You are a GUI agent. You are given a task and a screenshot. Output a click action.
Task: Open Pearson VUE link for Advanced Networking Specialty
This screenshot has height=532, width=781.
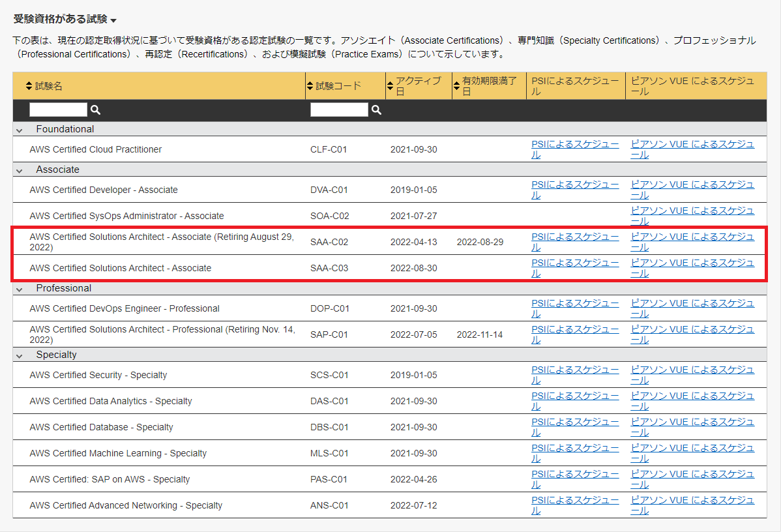[x=692, y=505]
